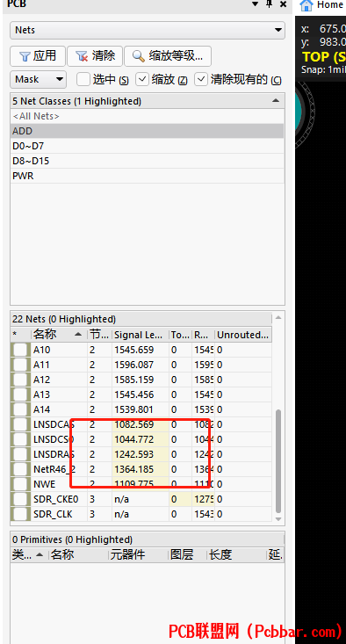Image resolution: width=346 pixels, height=644 pixels.
Task: Click the 应用 (Apply) filter button
Action: 38,56
